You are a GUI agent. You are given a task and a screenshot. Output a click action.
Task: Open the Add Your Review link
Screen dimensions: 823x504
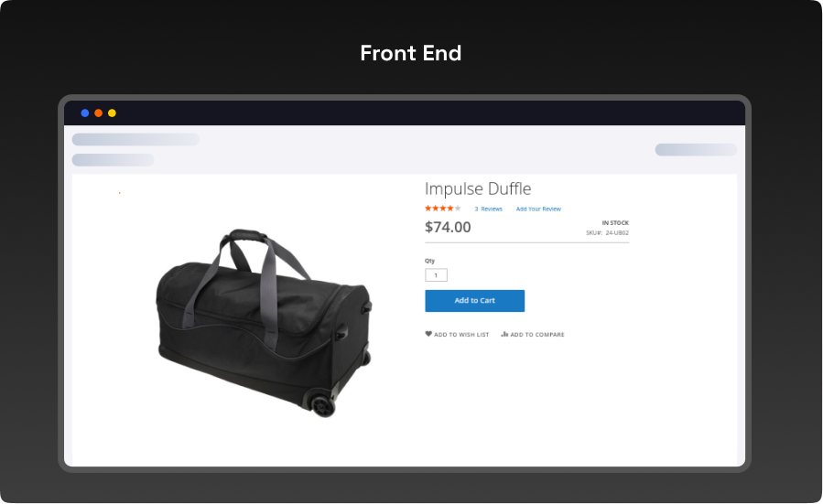538,209
